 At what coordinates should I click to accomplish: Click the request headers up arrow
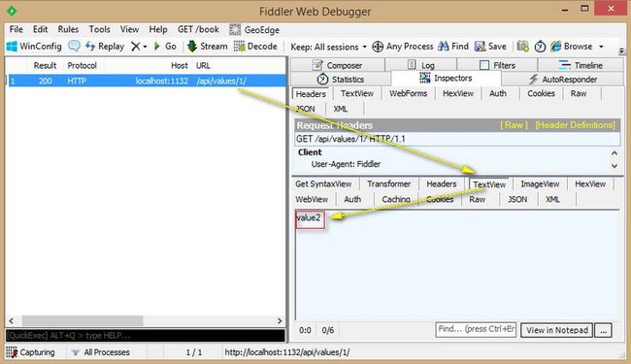(x=614, y=152)
